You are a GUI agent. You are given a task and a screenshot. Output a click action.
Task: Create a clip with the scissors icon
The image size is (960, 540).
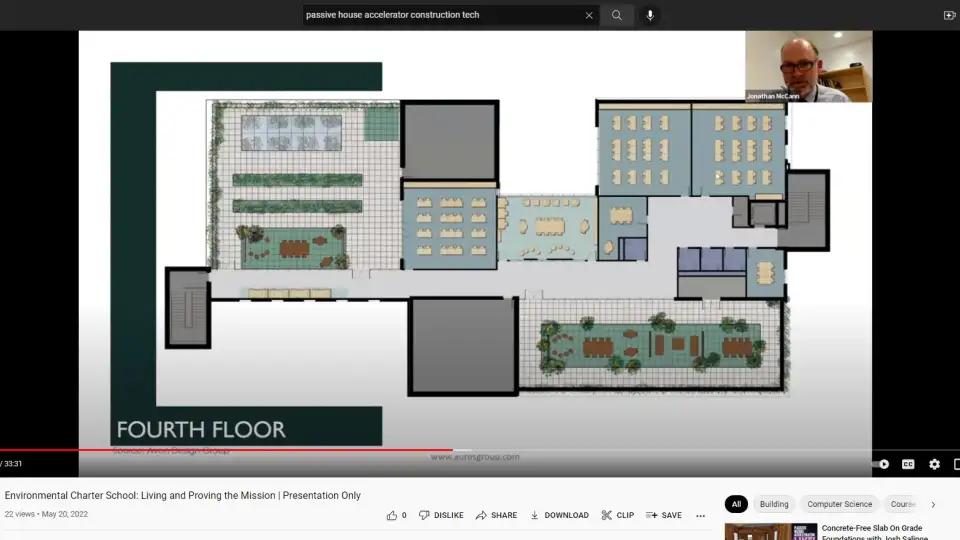point(617,515)
